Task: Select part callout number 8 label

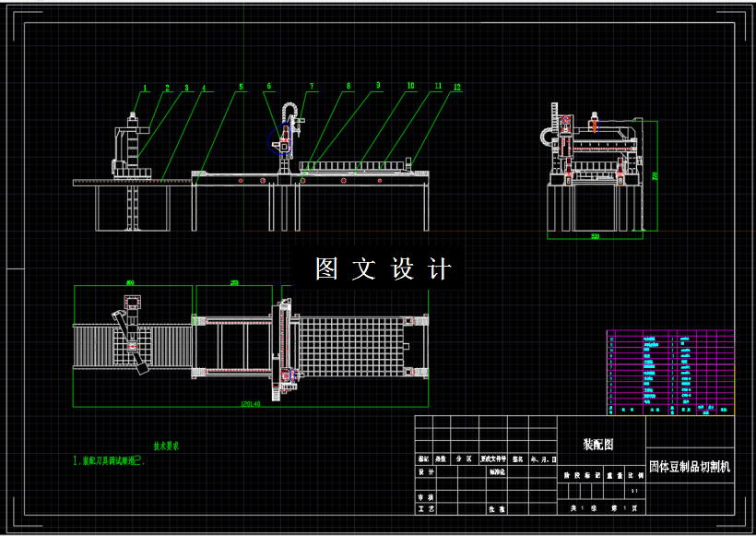Action: coord(348,86)
